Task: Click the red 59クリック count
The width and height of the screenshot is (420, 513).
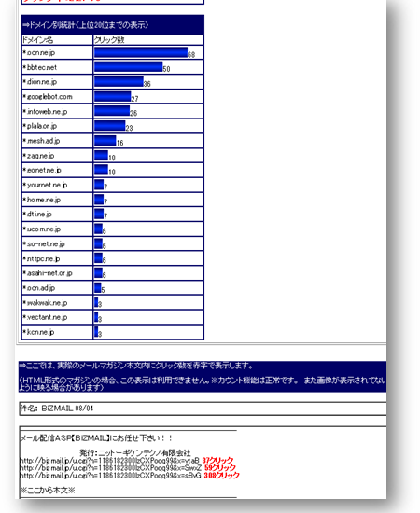Action: [x=220, y=468]
